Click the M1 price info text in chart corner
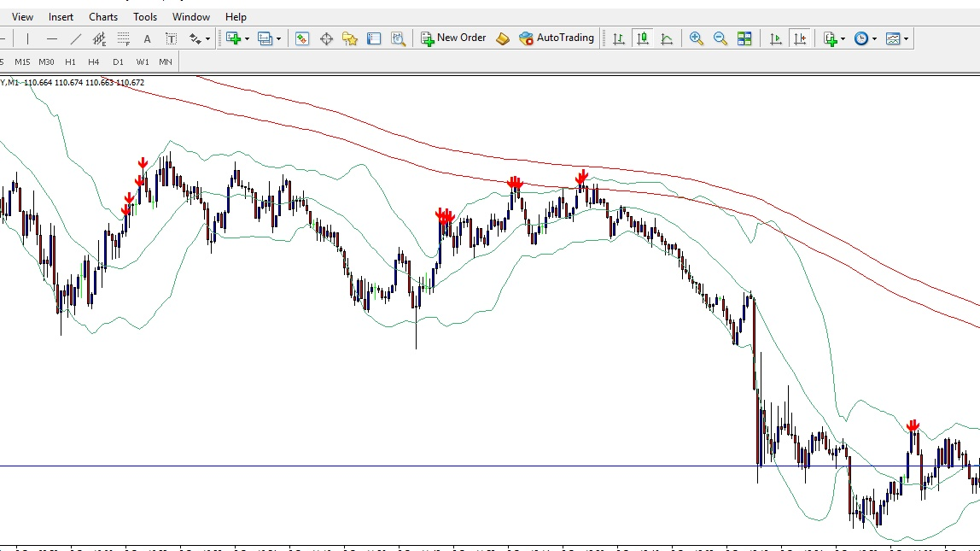This screenshot has width=980, height=551. click(73, 83)
